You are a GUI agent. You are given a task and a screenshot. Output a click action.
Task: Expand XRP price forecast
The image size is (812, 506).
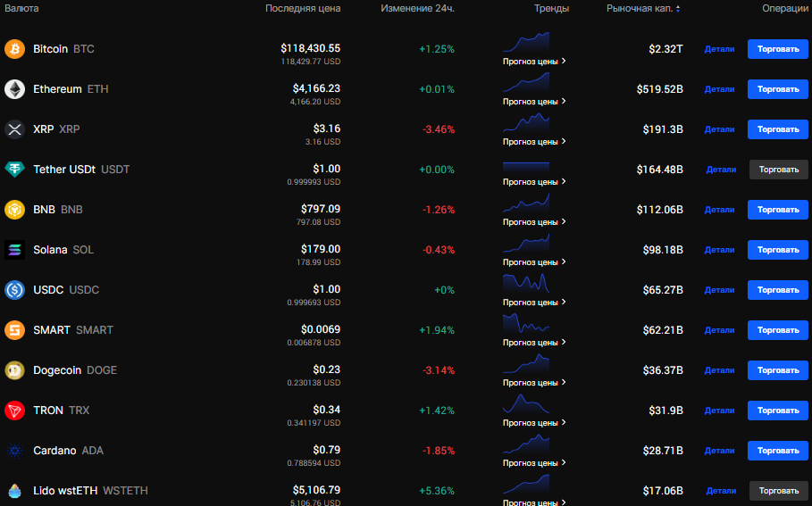point(534,142)
